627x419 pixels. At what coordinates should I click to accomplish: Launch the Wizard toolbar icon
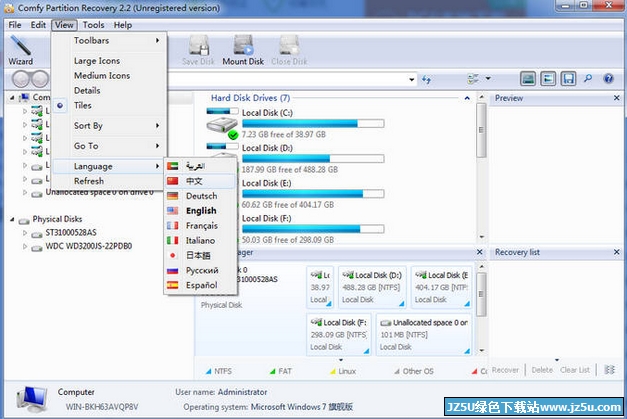pos(21,50)
